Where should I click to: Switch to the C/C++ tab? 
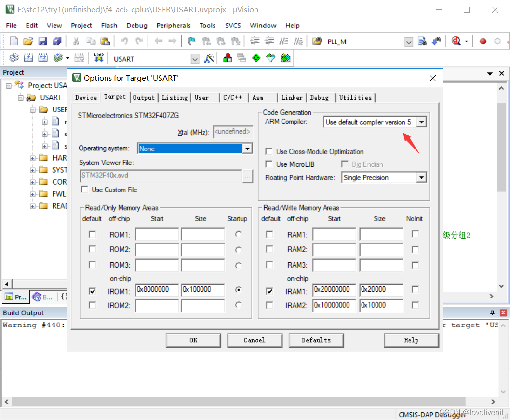pos(232,97)
